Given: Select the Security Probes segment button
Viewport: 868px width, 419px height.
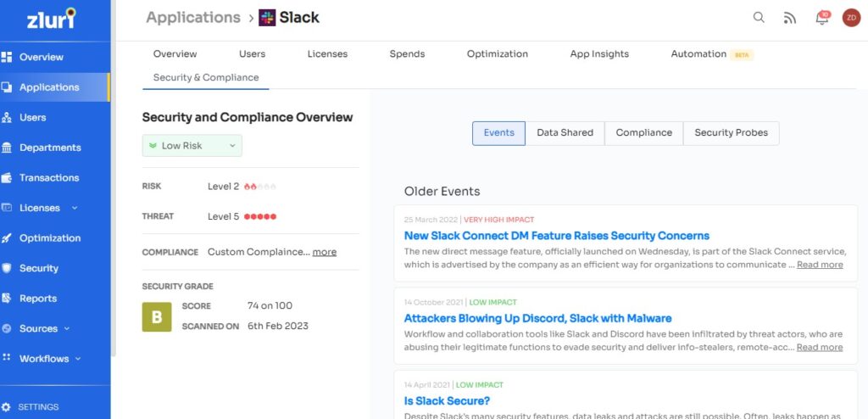Looking at the screenshot, I should 732,133.
